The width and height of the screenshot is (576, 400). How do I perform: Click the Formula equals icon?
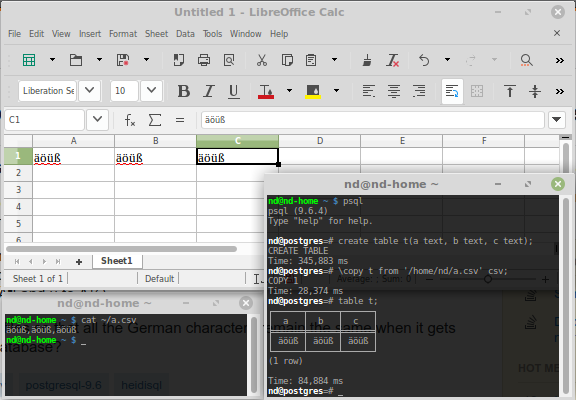[180, 120]
